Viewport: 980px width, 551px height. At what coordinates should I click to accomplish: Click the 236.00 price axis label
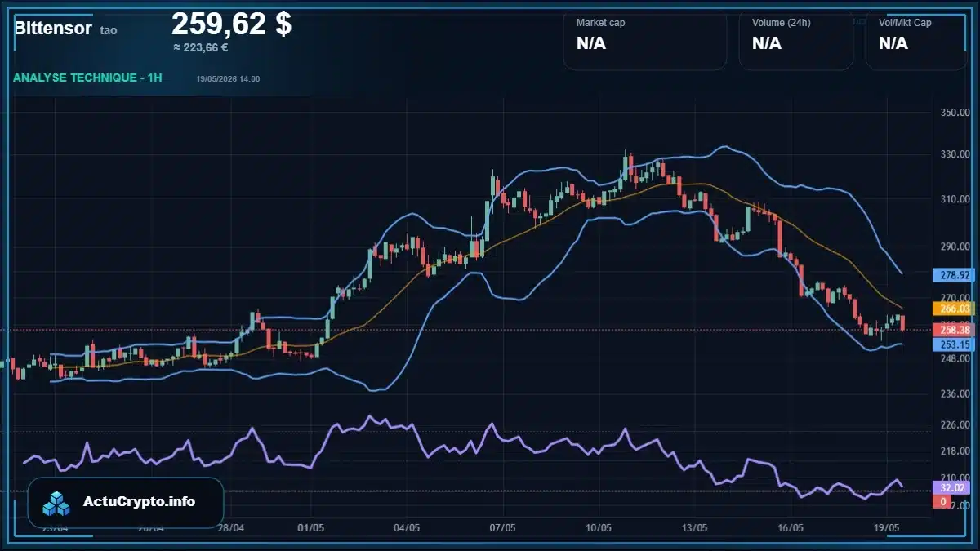pos(954,394)
